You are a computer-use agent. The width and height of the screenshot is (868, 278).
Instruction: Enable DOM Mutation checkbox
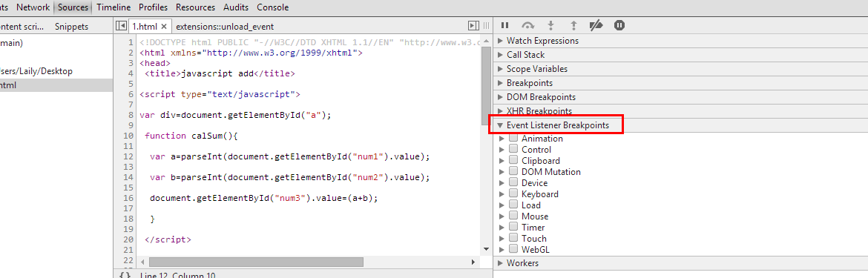[x=513, y=171]
